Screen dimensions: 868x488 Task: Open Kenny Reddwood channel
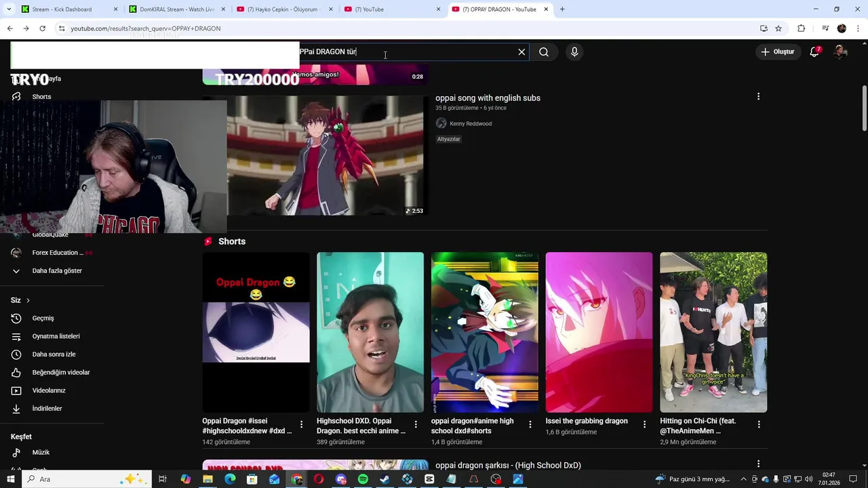[x=471, y=123]
